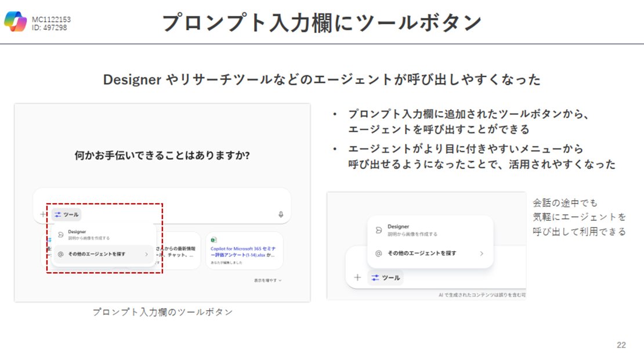Click the plus icon in the greeting-screen prompt box
644x362 pixels.
(43, 214)
